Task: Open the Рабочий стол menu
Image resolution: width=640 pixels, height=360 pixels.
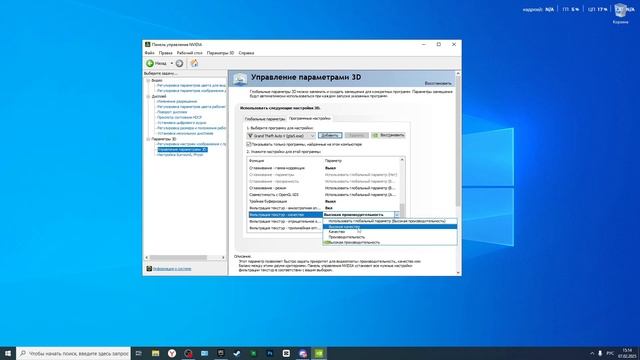Action: [x=189, y=53]
